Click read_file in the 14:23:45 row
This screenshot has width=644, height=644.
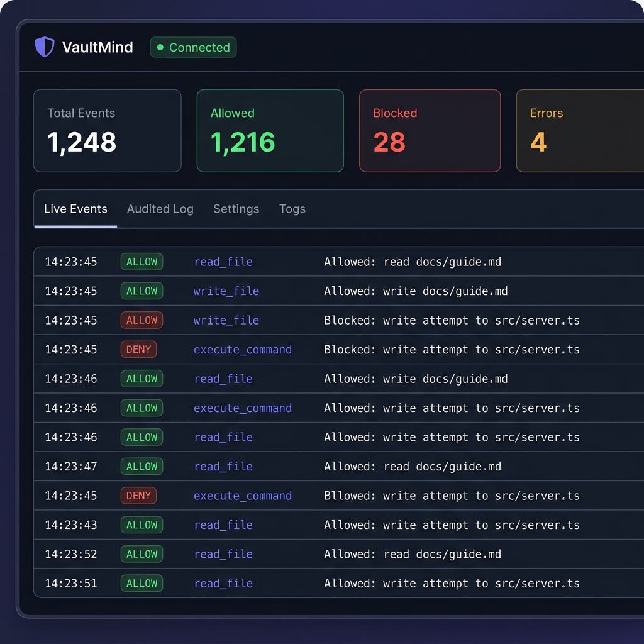pos(223,262)
